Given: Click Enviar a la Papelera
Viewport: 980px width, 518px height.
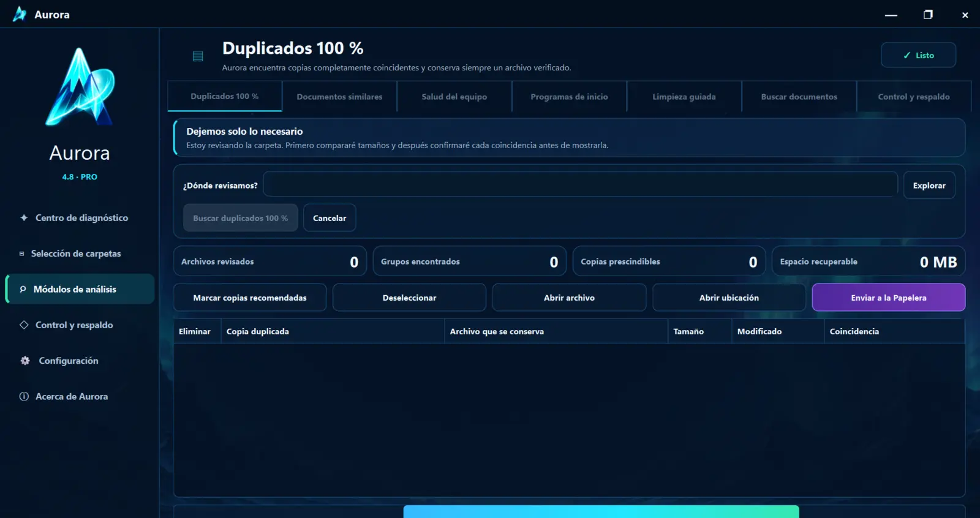Looking at the screenshot, I should [888, 298].
